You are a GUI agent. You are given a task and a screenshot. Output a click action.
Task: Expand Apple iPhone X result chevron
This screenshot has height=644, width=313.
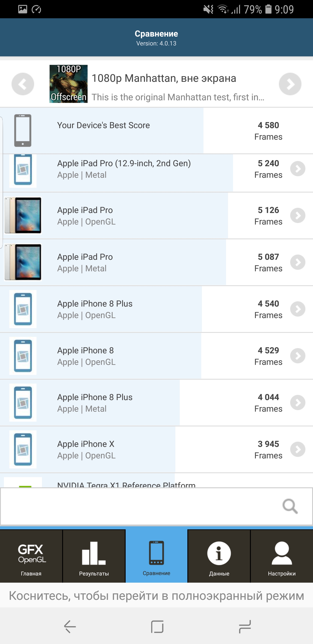point(298,449)
